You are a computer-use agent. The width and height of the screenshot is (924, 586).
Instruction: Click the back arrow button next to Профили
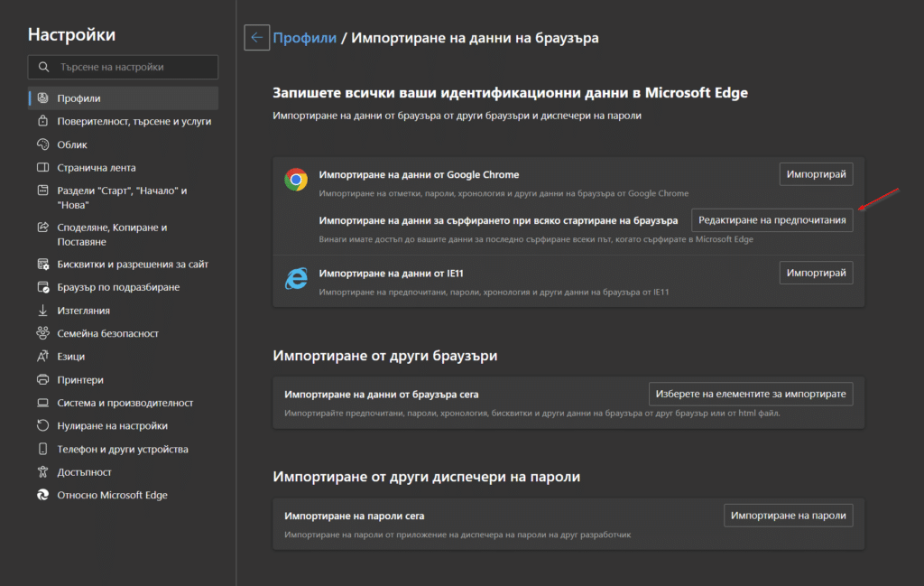pyautogui.click(x=257, y=38)
